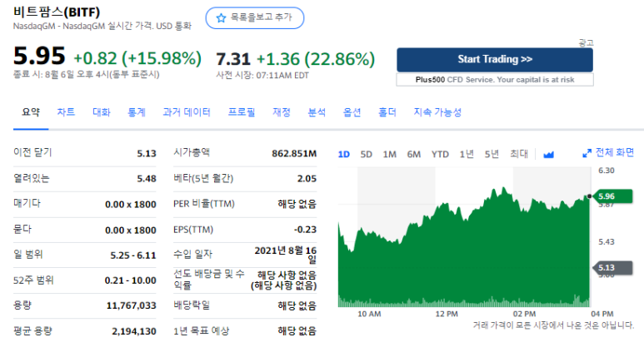Image resolution: width=644 pixels, height=362 pixels.
Task: Open the 재정 financials tab
Action: click(x=282, y=112)
